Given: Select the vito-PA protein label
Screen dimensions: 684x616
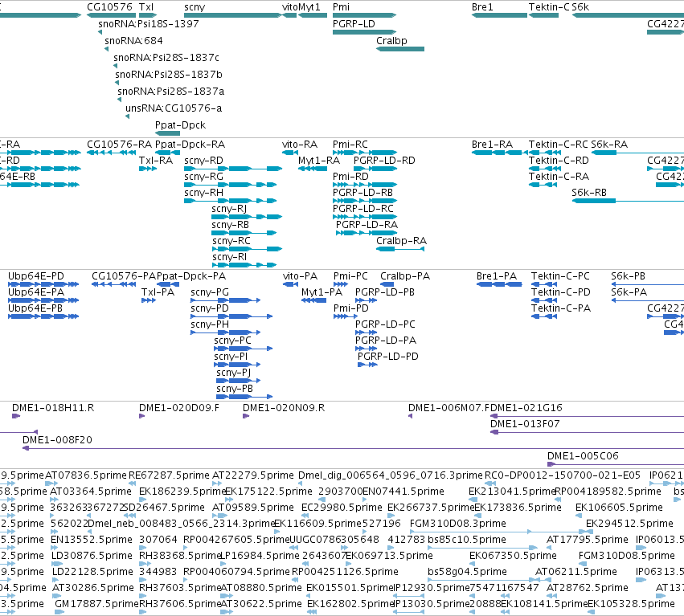Looking at the screenshot, I should pyautogui.click(x=300, y=276).
